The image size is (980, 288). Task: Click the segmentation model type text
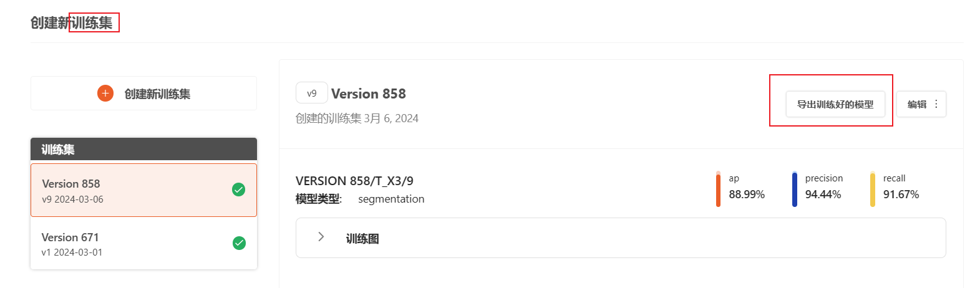(x=391, y=199)
